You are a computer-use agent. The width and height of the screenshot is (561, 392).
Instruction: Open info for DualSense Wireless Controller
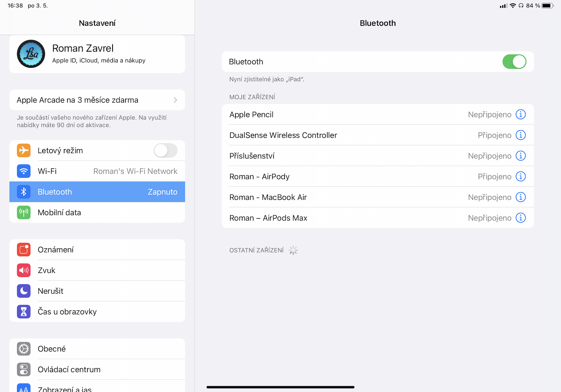(520, 135)
